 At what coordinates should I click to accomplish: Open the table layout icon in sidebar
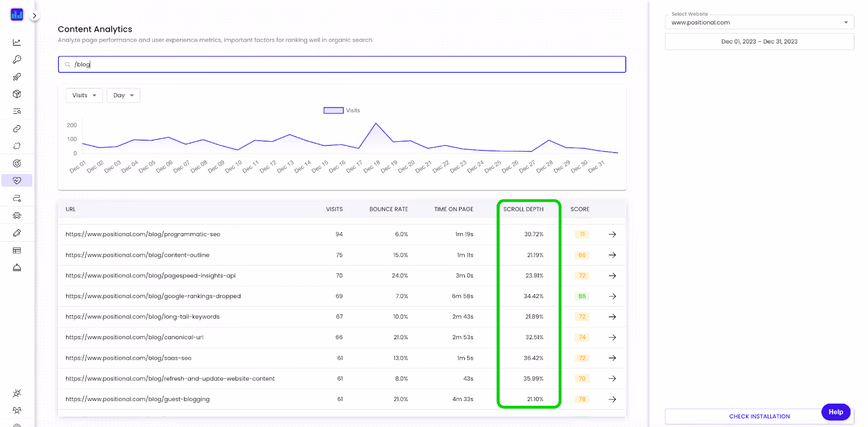[x=17, y=250]
